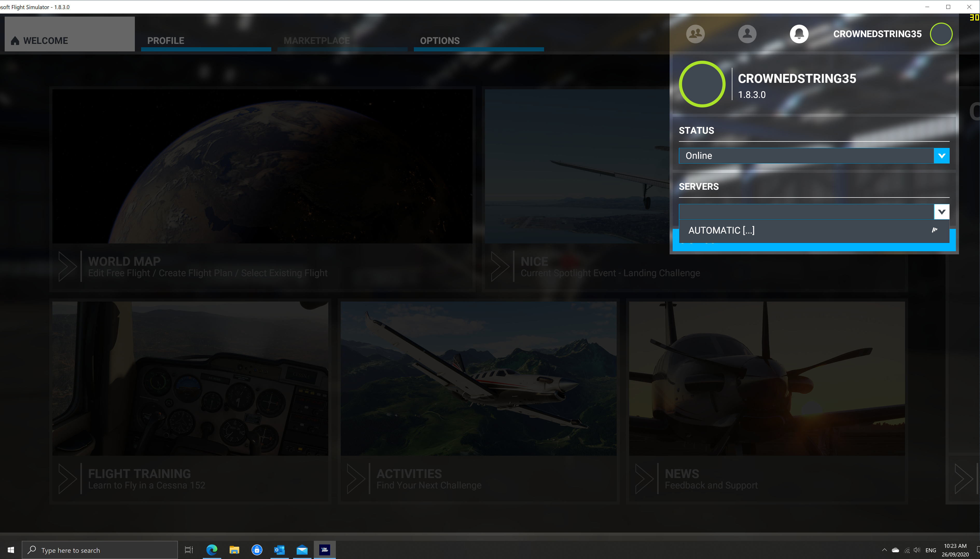This screenshot has width=980, height=559.
Task: Click the SERVERS section heading
Action: pyautogui.click(x=698, y=187)
